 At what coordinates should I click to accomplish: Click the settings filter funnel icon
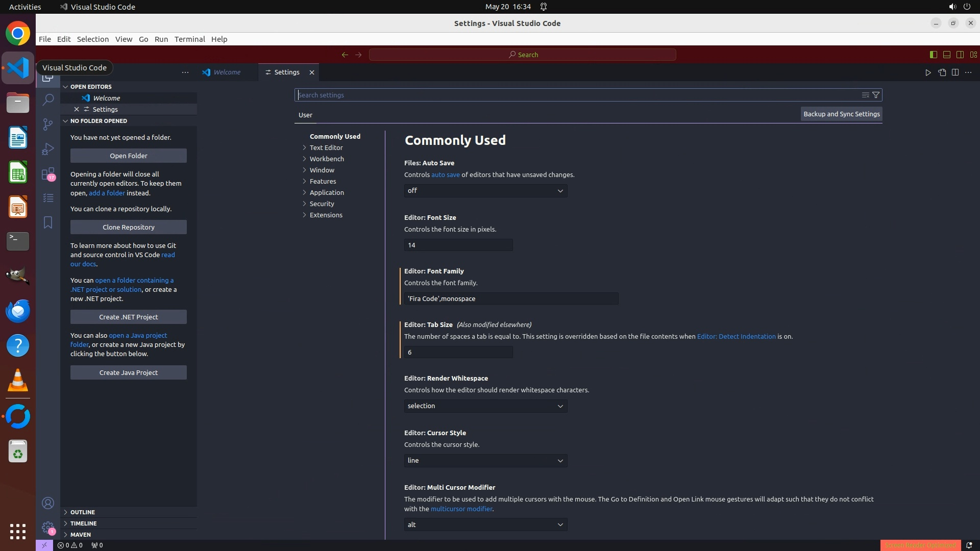coord(876,95)
